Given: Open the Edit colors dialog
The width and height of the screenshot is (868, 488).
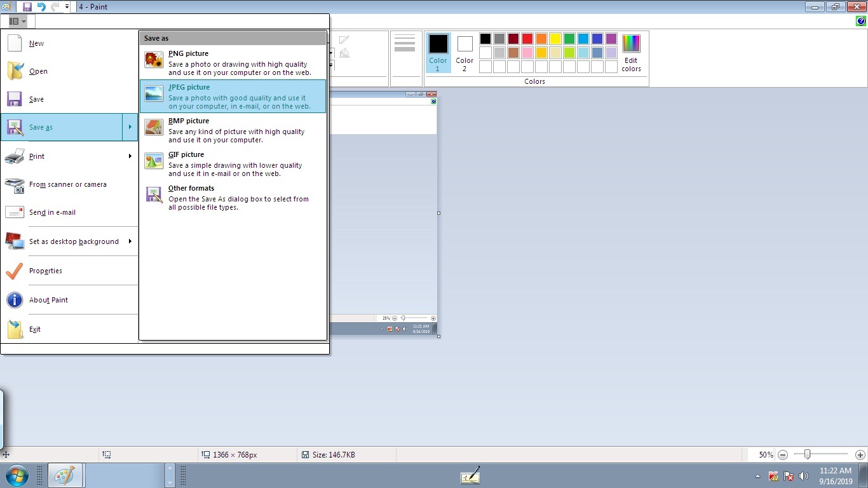Looking at the screenshot, I should click(631, 53).
